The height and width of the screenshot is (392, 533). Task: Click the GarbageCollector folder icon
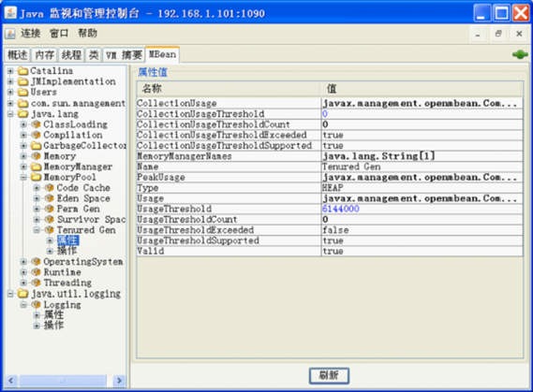[36, 146]
